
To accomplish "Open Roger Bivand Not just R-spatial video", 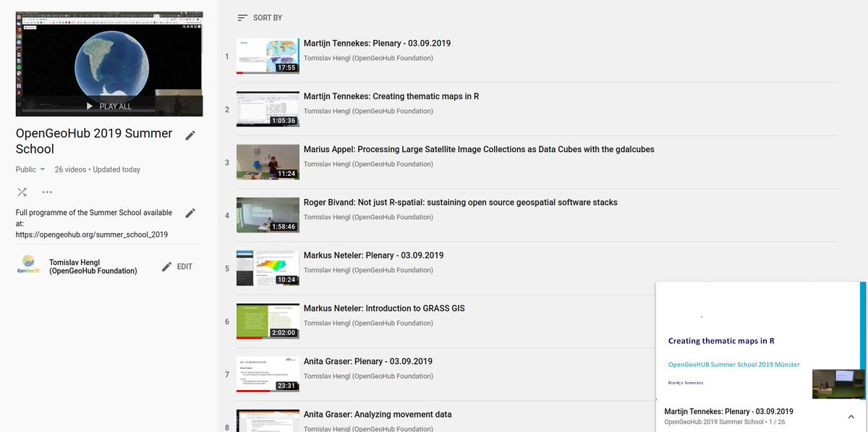I will point(461,202).
